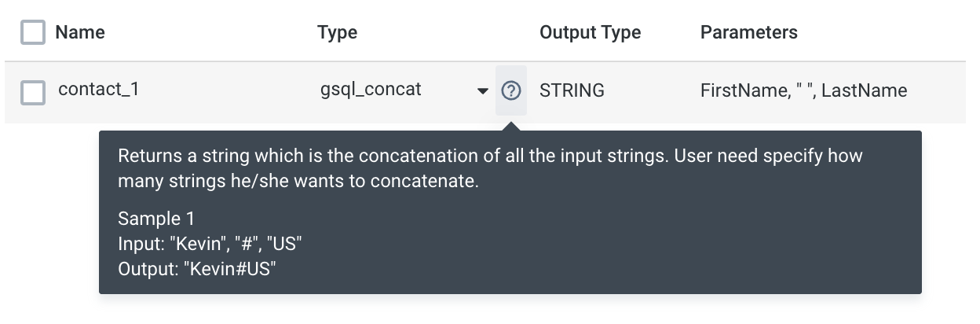This screenshot has height=324, width=980.
Task: Click the Name column header
Action: point(80,32)
